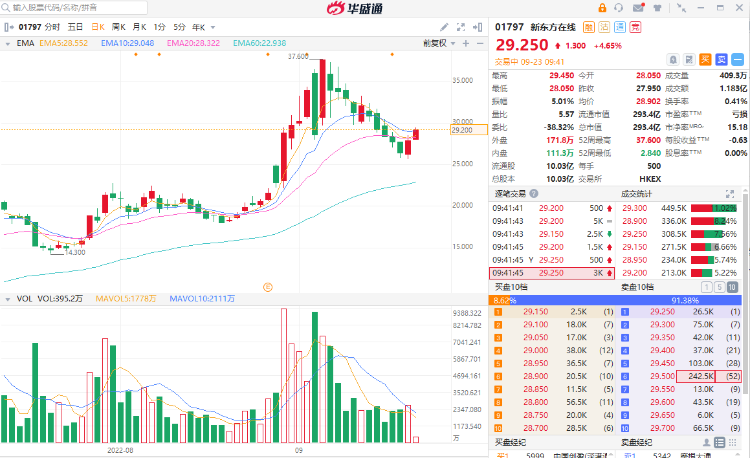Viewport: 750px width, 458px height.
Task: Click bid level 10 price 28.700
Action: click(x=536, y=428)
